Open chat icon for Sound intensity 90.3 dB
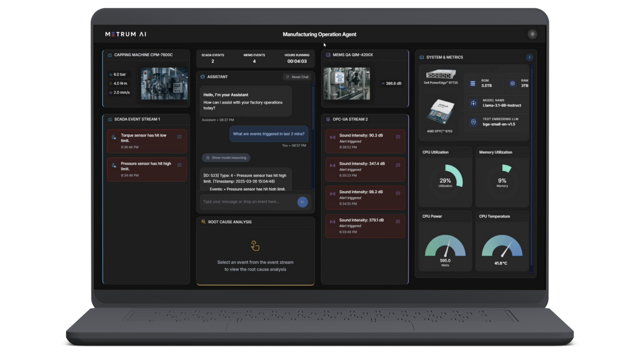Image resolution: width=644 pixels, height=355 pixels. coord(398,137)
